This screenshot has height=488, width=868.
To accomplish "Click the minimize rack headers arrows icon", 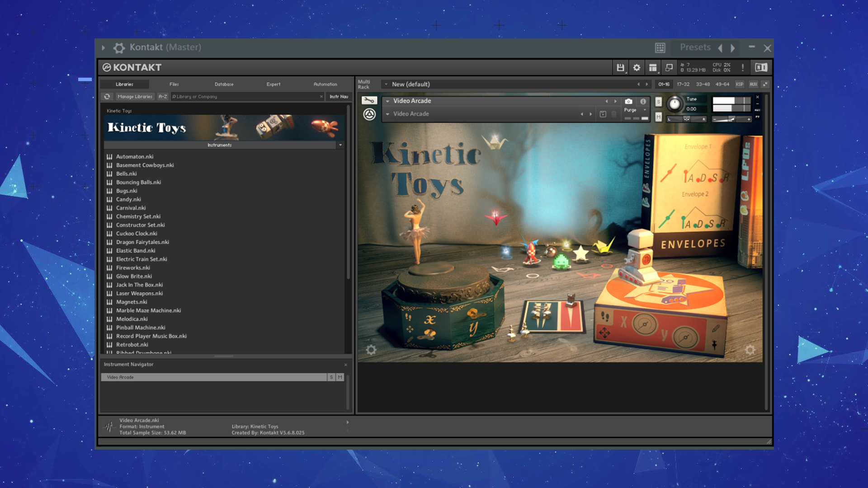I will click(x=765, y=84).
